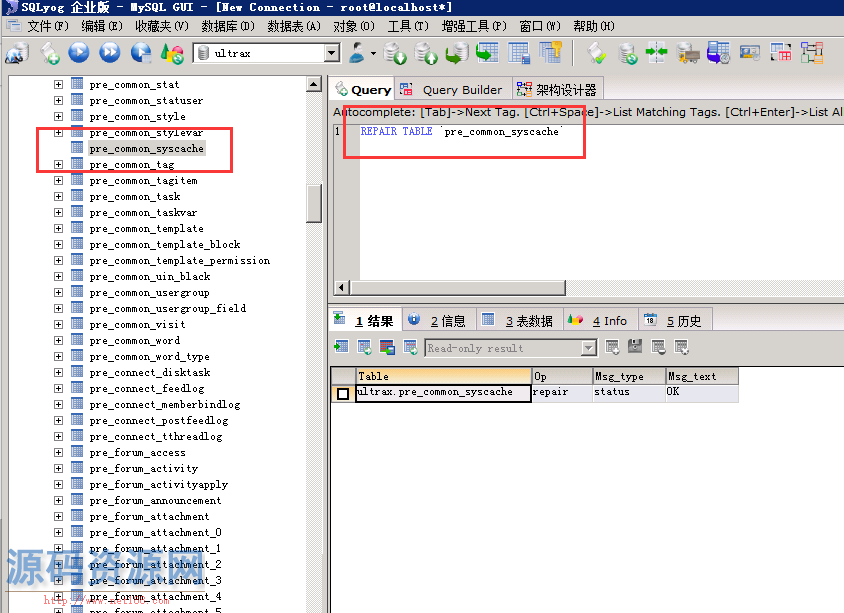The image size is (844, 613).
Task: Click the cancel changes grid icon
Action: pyautogui.click(x=681, y=347)
